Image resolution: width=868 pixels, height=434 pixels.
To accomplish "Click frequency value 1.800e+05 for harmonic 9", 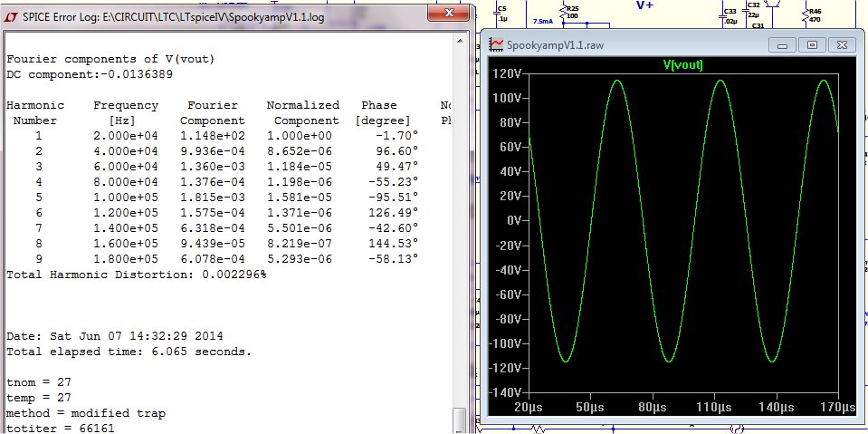I will 126,259.
